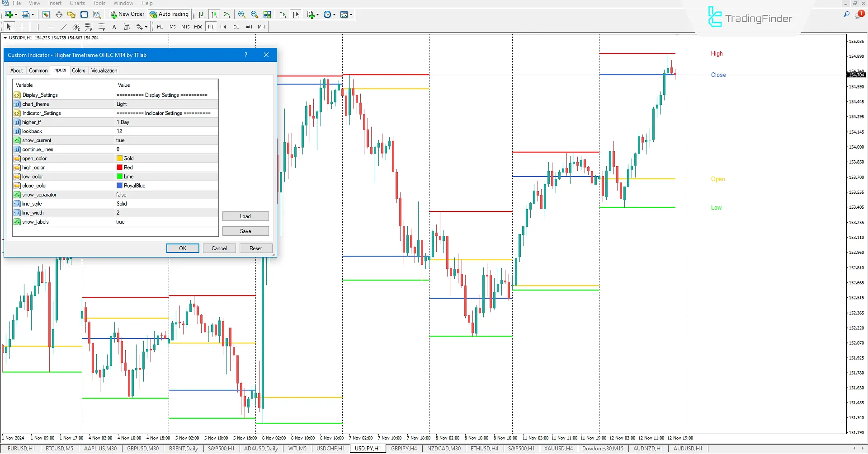Toggle AutoTrading on
The width and height of the screenshot is (868, 454).
(x=169, y=14)
